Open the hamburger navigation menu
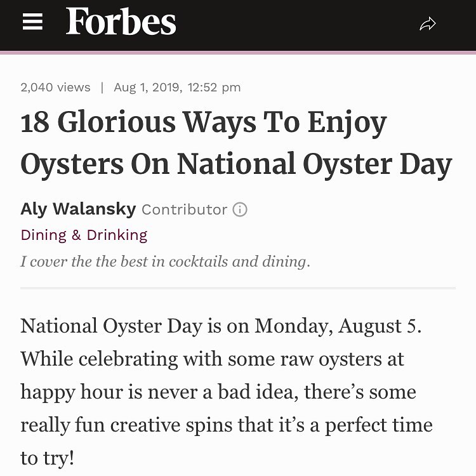Viewport: 476px width, 476px height. [32, 22]
